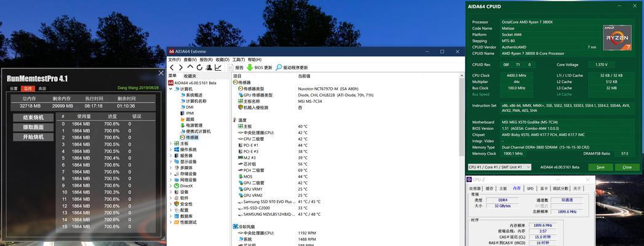The height and width of the screenshot is (246, 644).
Task: Expand the 操作系统 tree node
Action: 171,149
